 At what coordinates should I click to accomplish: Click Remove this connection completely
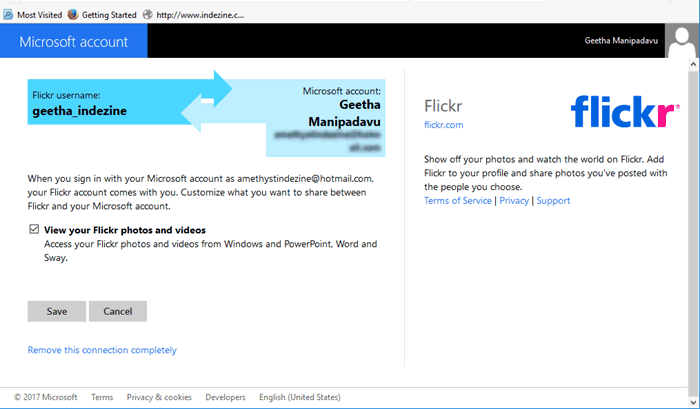[102, 350]
